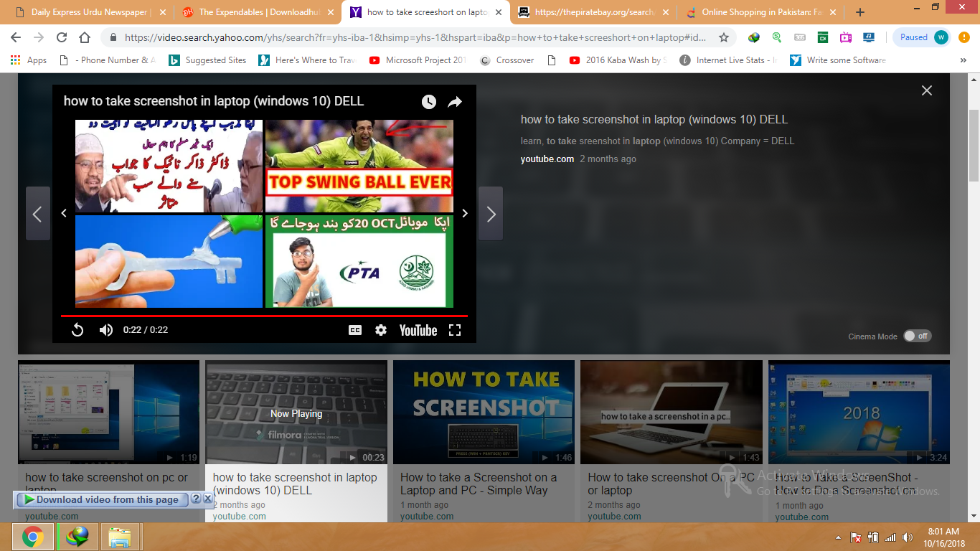Open How to take a Screenshot on a Laptop and PC
The width and height of the screenshot is (980, 551).
pos(479,484)
